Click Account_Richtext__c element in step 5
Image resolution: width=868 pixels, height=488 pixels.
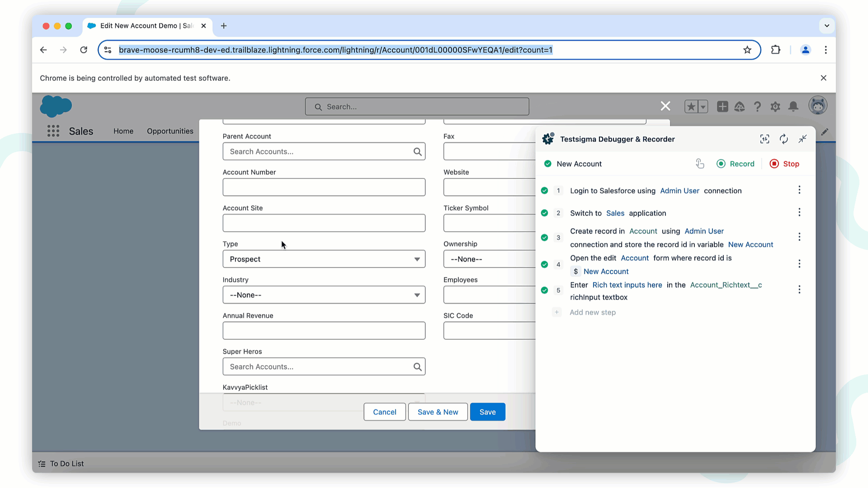(726, 285)
